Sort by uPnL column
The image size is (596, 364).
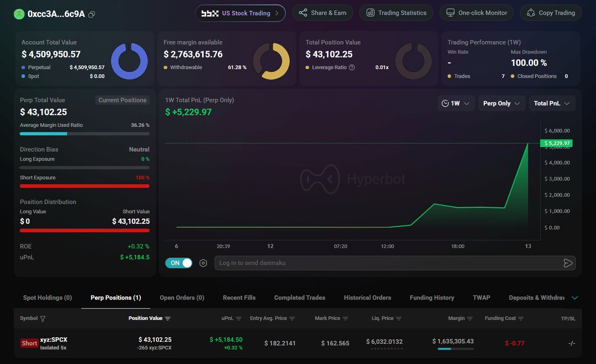tap(239, 319)
